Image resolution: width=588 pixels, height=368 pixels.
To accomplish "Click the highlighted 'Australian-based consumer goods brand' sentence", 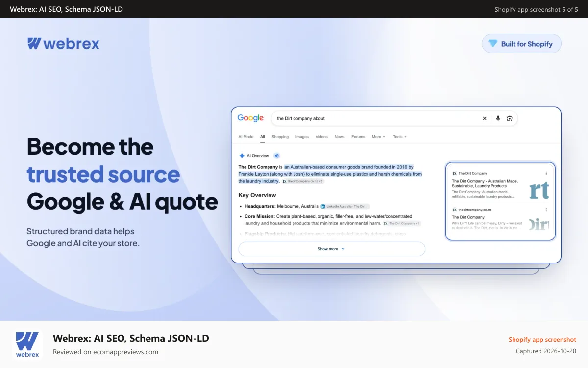I will tap(330, 174).
